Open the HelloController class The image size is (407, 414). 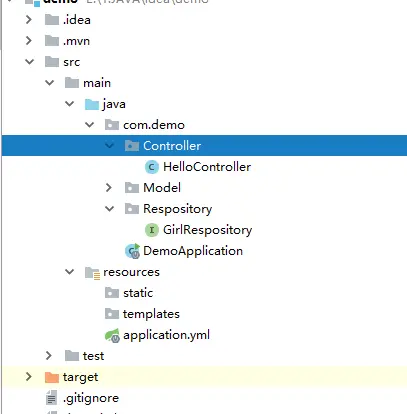tap(207, 167)
